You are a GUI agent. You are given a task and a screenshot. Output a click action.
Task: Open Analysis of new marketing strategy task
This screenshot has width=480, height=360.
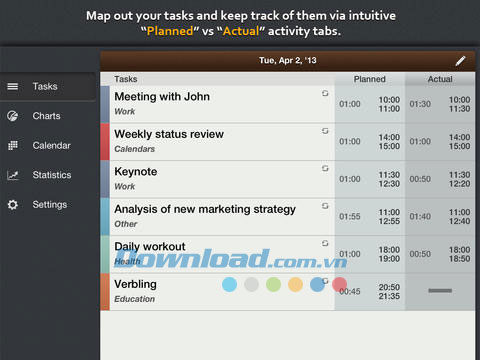click(217, 216)
